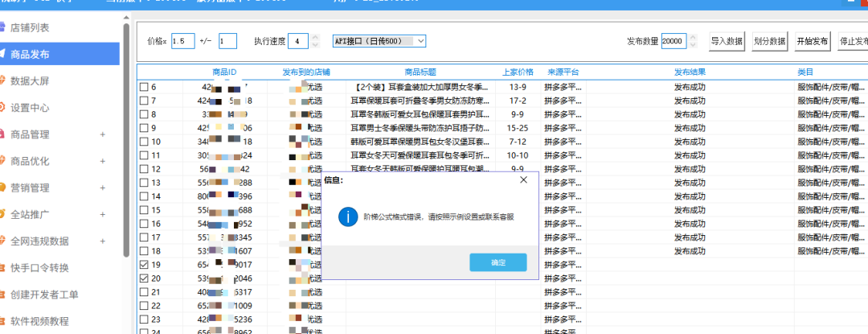Click the 发布到的店铺 column header

pyautogui.click(x=306, y=72)
